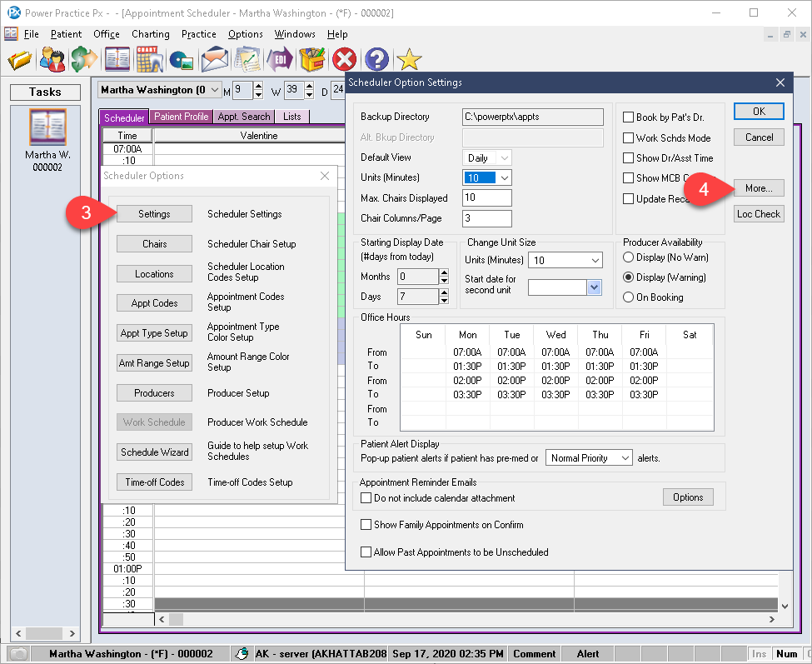
Task: Click the red X exit toolbar icon
Action: pyautogui.click(x=345, y=59)
